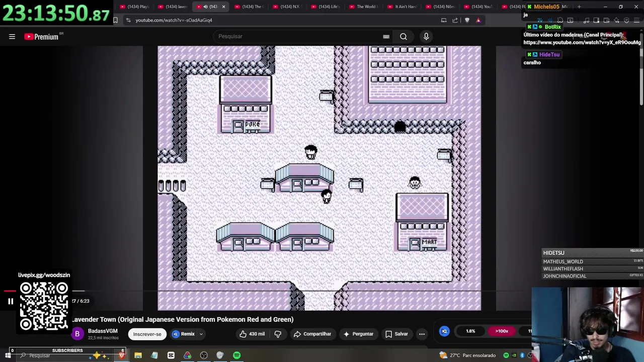Image resolution: width=644 pixels, height=362 pixels.
Task: Open the BadassVGM channel name link
Action: point(103,331)
